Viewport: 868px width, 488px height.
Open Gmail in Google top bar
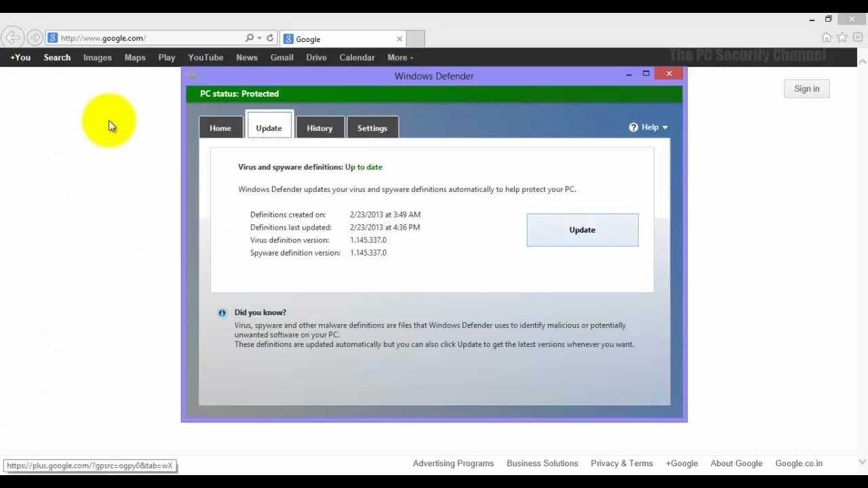coord(282,58)
